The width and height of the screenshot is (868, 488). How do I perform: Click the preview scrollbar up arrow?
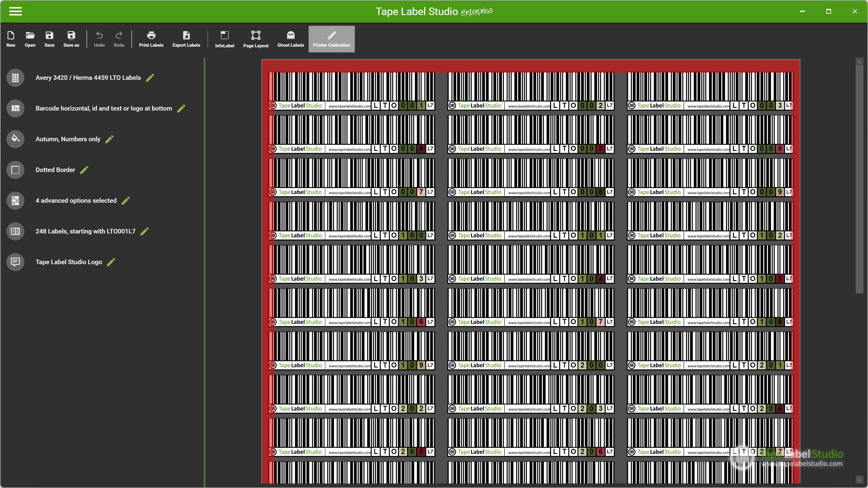coord(859,62)
